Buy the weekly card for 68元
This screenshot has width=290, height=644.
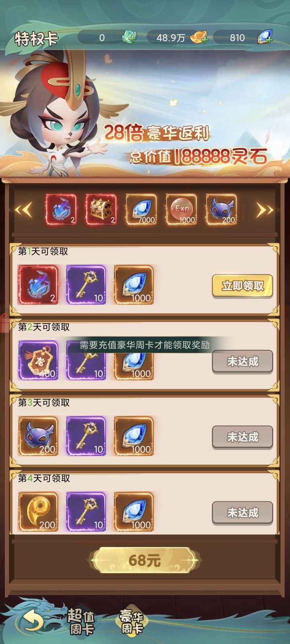pyautogui.click(x=145, y=560)
